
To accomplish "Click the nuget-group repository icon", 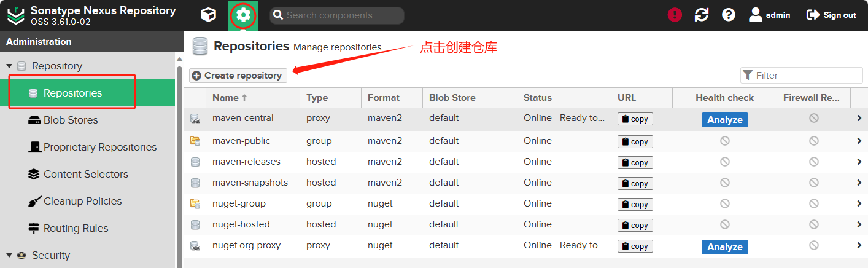I will [x=195, y=204].
